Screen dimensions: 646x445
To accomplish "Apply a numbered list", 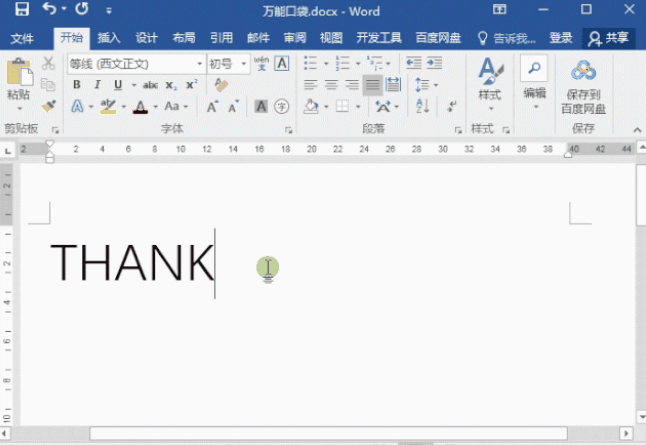I will pos(342,63).
